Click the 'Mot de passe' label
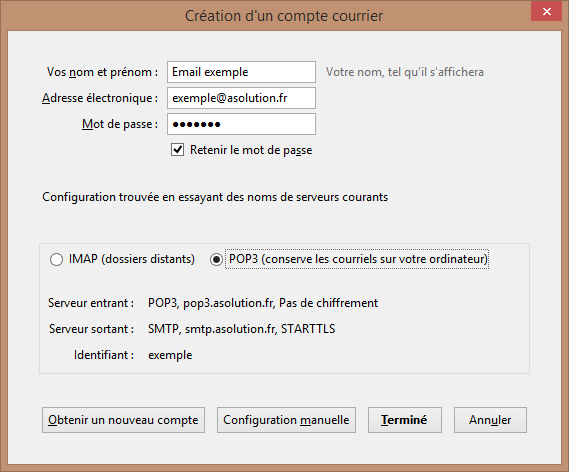Viewport: 569px width, 472px height. pos(120,124)
